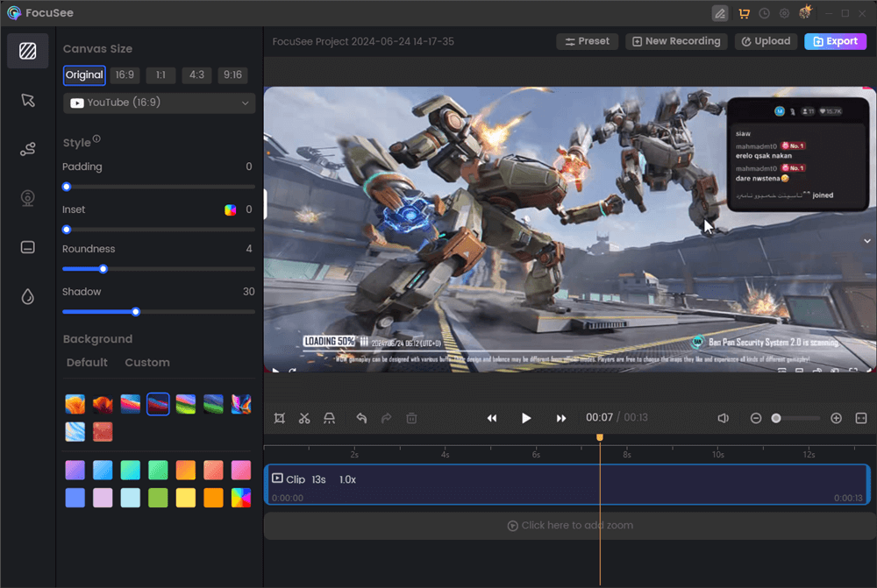Zoom out the timeline with minus icon
The width and height of the screenshot is (877, 588).
click(x=756, y=418)
